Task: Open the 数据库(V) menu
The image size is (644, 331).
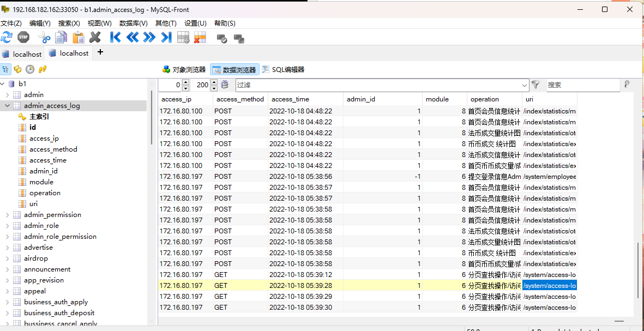Action: (133, 23)
